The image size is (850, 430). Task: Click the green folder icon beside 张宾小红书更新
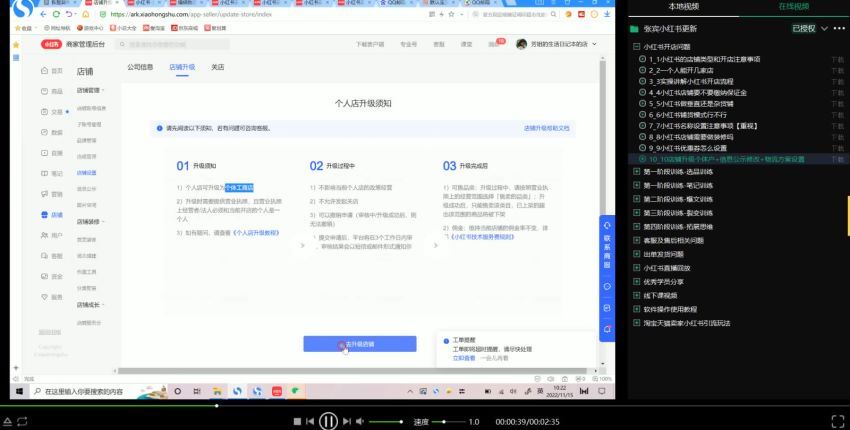(634, 29)
